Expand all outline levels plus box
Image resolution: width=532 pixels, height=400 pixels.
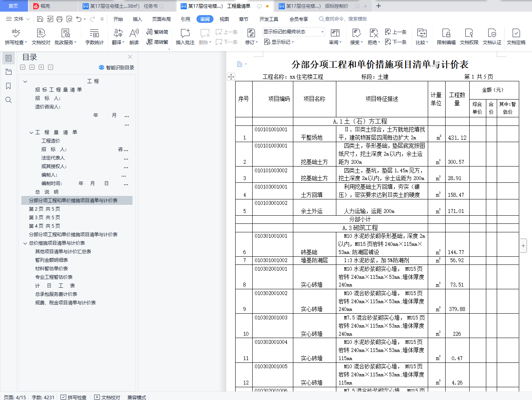point(41,67)
